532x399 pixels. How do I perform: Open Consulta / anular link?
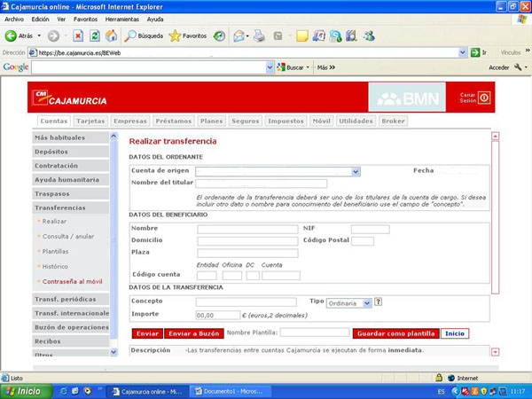pos(68,237)
